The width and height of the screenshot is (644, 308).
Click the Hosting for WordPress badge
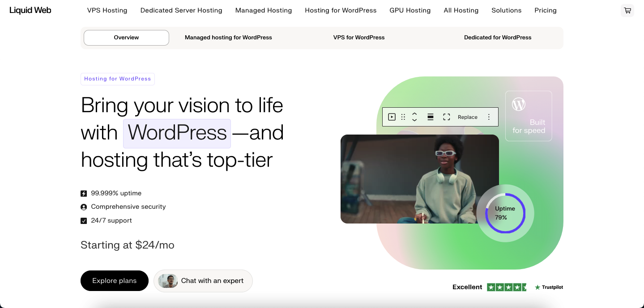118,79
